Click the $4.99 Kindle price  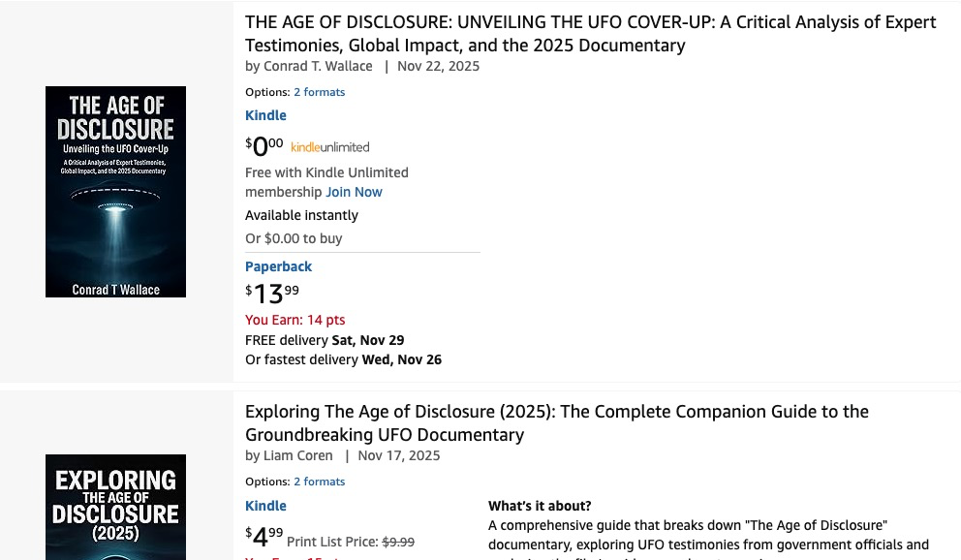click(x=264, y=536)
